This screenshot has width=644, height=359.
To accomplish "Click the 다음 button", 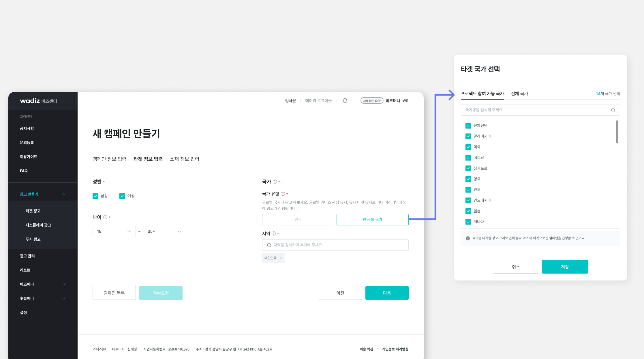I will pyautogui.click(x=387, y=293).
